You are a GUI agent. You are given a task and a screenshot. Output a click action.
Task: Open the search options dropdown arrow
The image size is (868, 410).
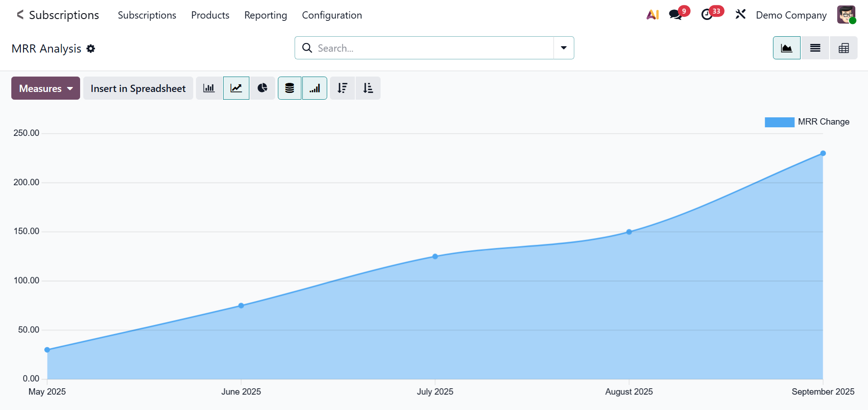click(x=563, y=48)
